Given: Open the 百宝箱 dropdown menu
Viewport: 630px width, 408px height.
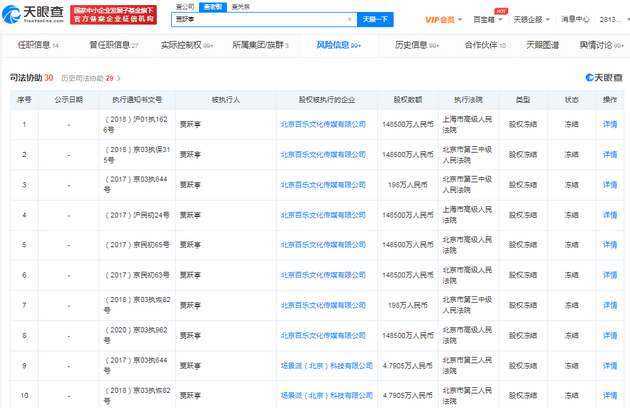Looking at the screenshot, I should pos(488,19).
